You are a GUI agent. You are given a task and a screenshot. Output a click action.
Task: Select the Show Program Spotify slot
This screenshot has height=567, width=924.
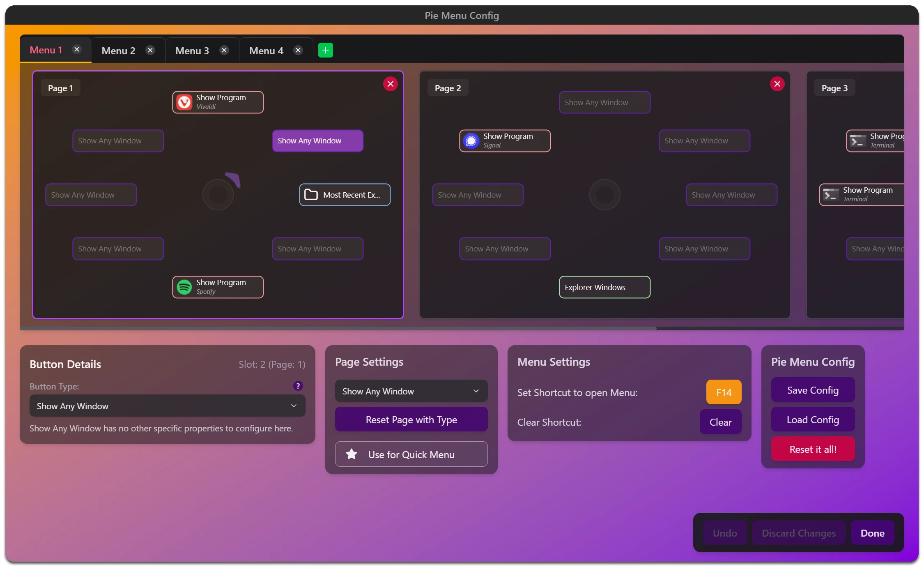[x=218, y=287]
